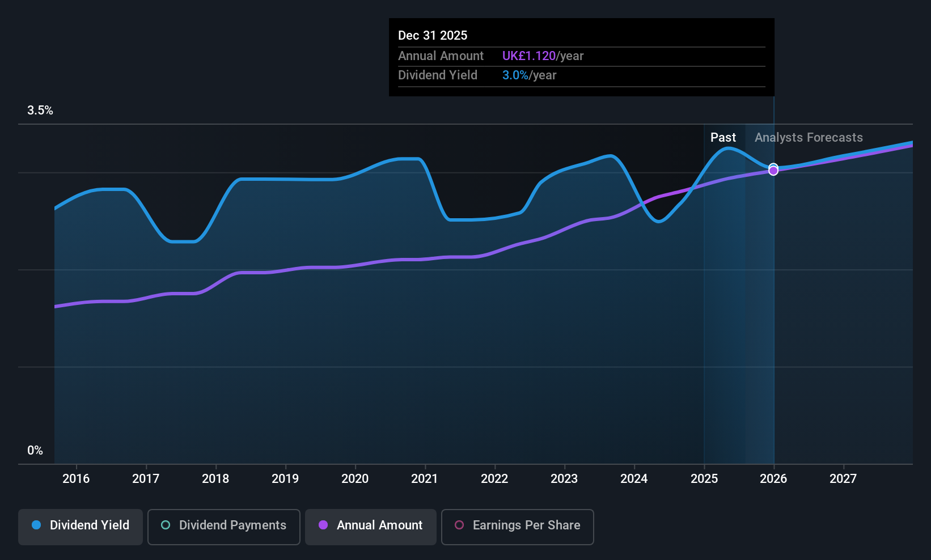The width and height of the screenshot is (931, 560).
Task: Toggle the Annual Amount legend button
Action: pos(371,527)
